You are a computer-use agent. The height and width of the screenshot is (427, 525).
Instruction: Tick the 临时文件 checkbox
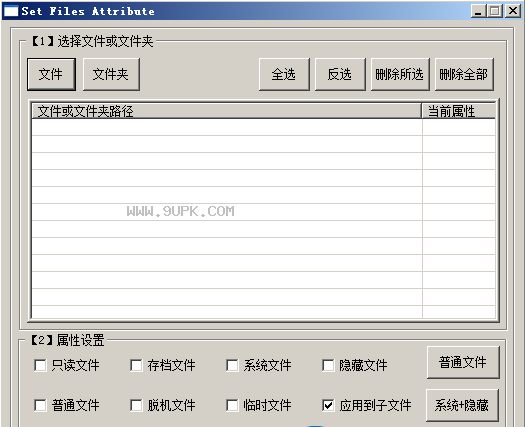(232, 405)
